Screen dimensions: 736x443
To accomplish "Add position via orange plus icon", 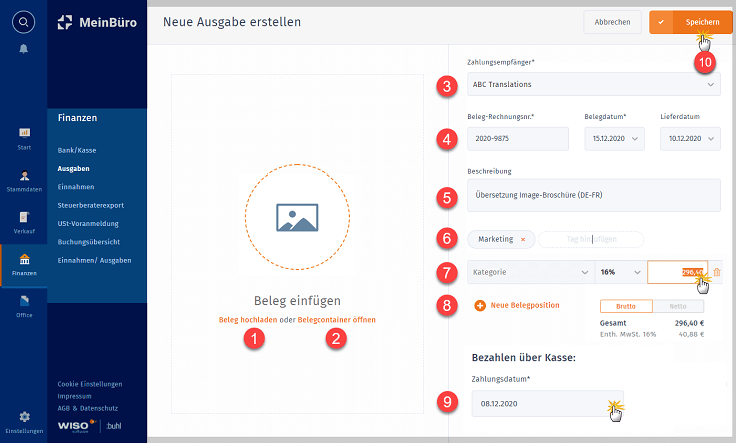I will [x=480, y=306].
